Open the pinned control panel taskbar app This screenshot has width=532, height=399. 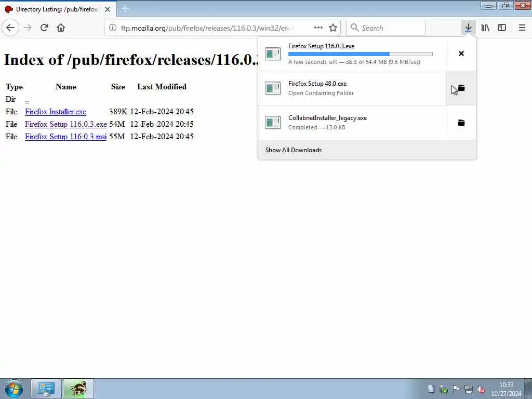click(x=46, y=389)
